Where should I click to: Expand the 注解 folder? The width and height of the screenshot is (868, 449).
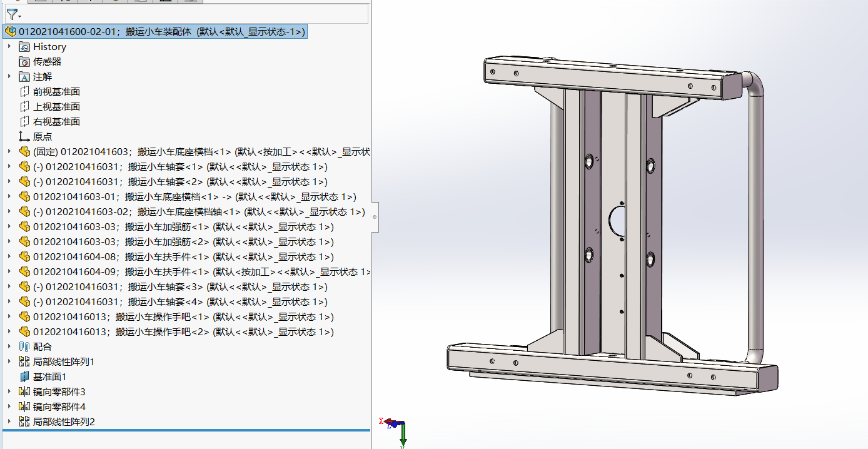[x=9, y=77]
